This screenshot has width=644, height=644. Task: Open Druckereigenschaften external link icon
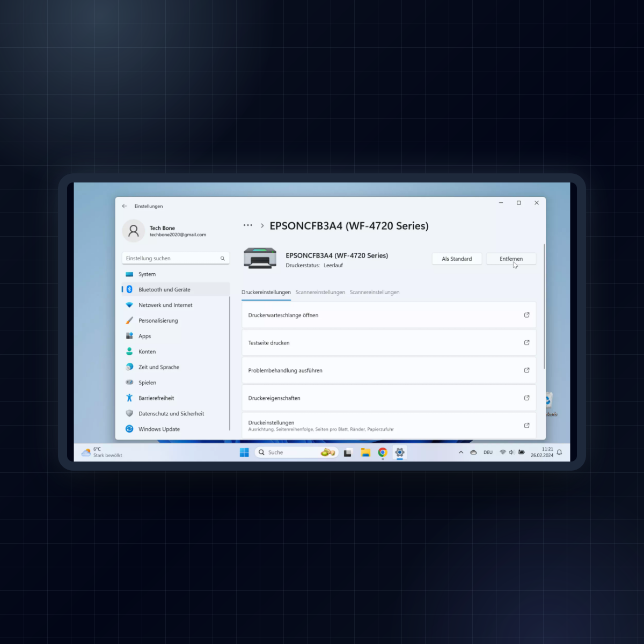tap(526, 398)
